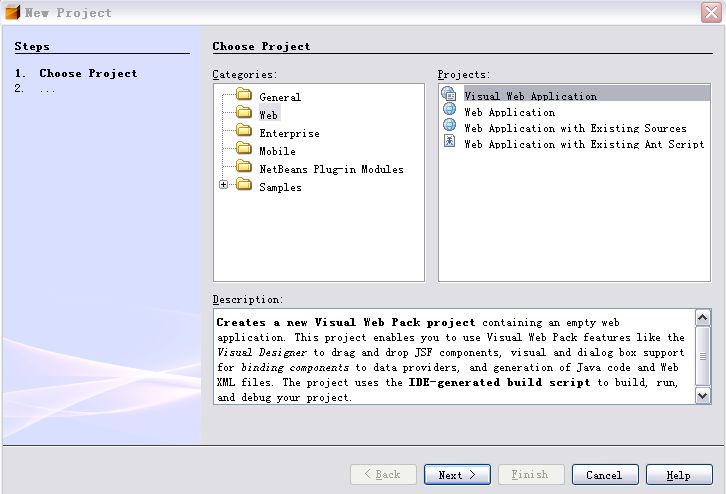
Task: Click the Mobile category folder icon
Action: (x=244, y=148)
